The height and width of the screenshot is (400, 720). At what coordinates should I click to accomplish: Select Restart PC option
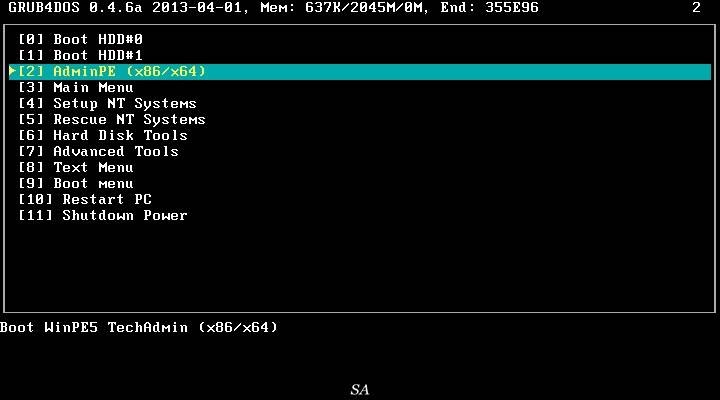point(85,200)
